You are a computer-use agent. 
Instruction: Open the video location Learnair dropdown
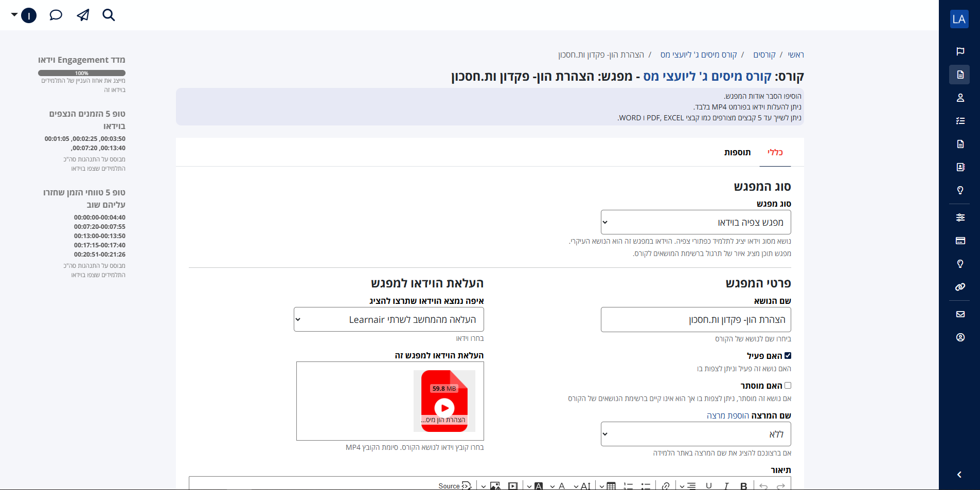(388, 319)
